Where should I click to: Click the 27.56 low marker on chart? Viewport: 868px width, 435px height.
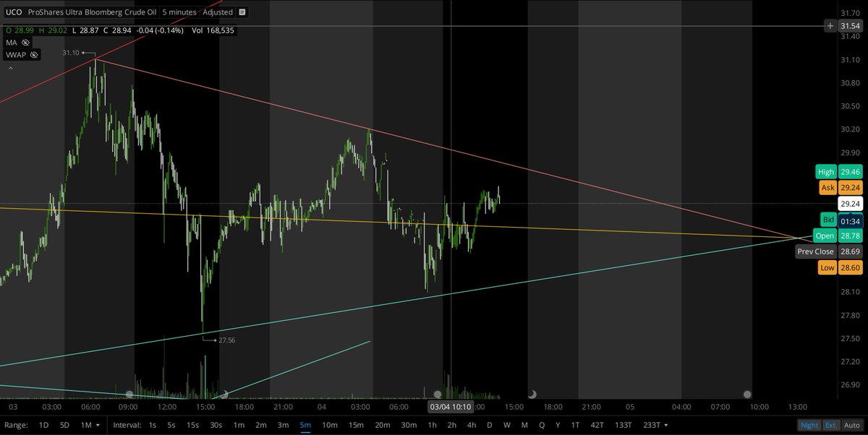pos(227,340)
